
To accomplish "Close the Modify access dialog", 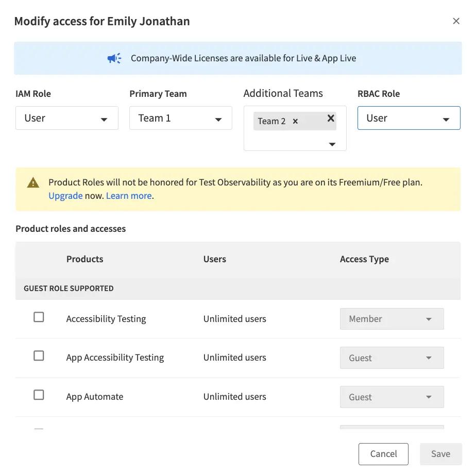I will tap(456, 21).
